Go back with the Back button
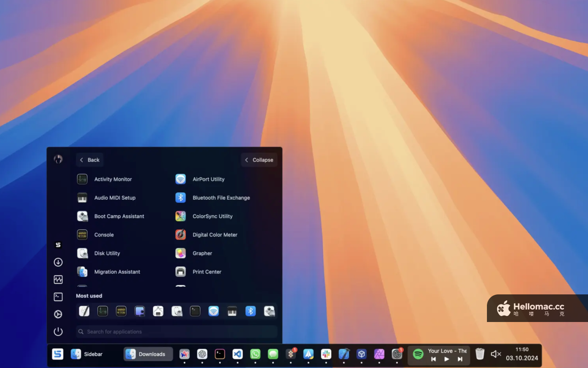588x368 pixels. [x=90, y=160]
